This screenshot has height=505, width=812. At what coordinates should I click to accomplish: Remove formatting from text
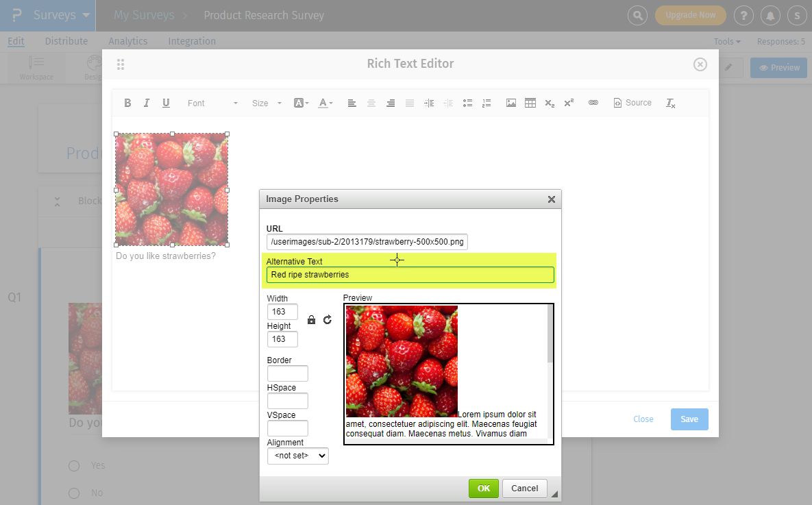pyautogui.click(x=671, y=103)
